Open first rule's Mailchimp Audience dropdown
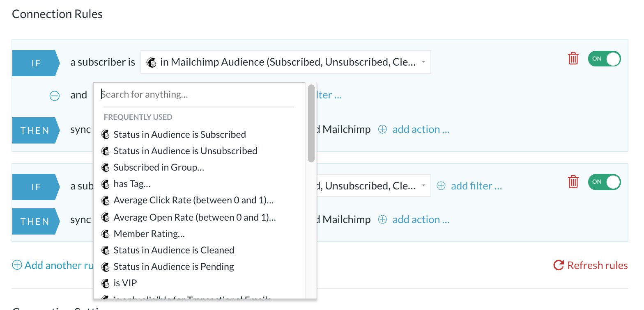Image resolution: width=644 pixels, height=310 pixels. 286,62
